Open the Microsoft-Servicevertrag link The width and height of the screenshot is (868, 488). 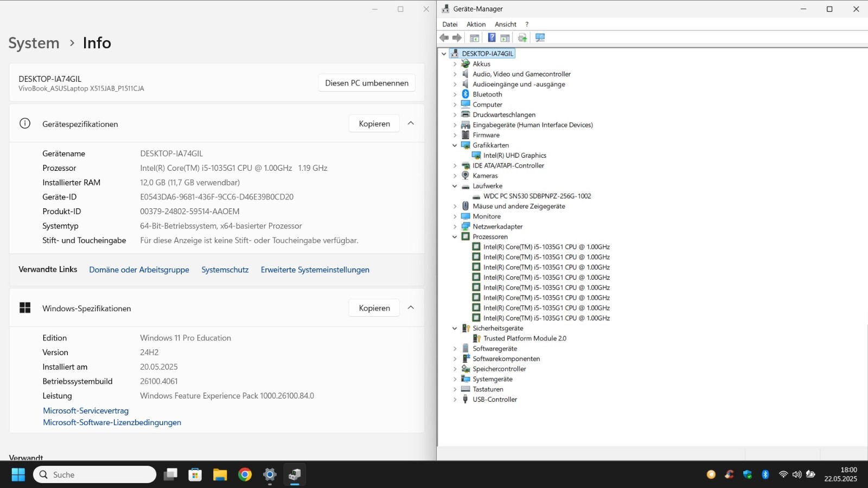[x=86, y=411]
